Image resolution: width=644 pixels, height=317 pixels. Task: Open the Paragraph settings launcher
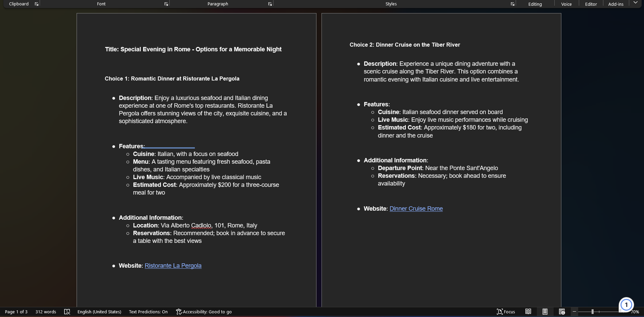pyautogui.click(x=270, y=4)
